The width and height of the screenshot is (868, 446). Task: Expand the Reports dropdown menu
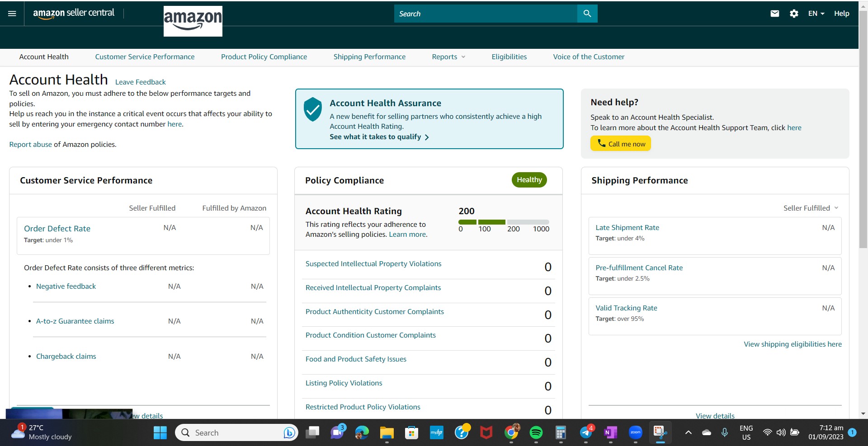[448, 57]
